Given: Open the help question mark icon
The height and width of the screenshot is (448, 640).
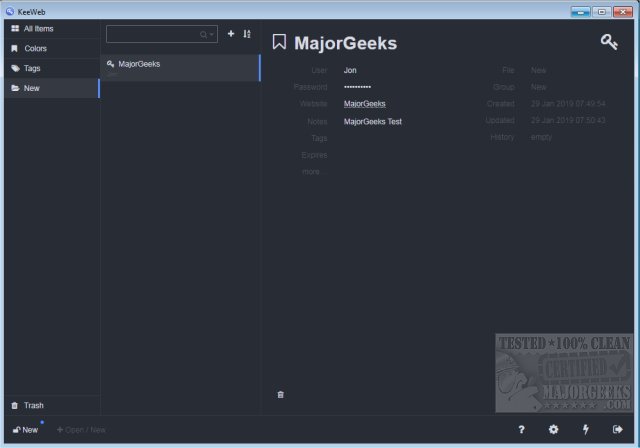Looking at the screenshot, I should pyautogui.click(x=521, y=429).
